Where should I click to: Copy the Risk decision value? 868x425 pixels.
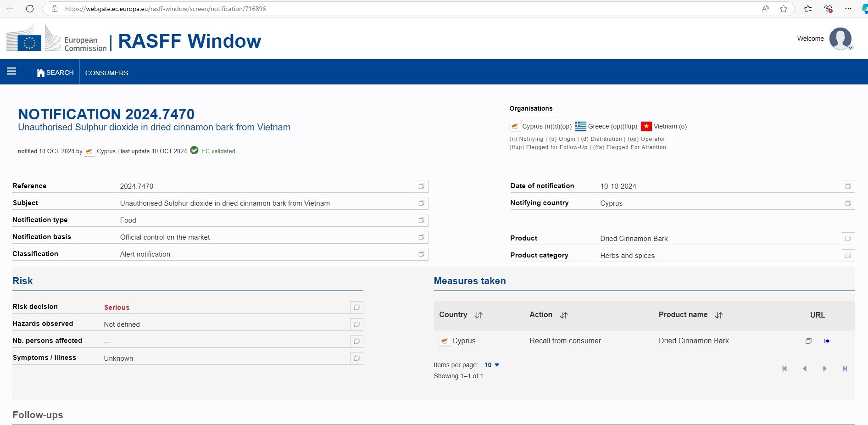(356, 308)
